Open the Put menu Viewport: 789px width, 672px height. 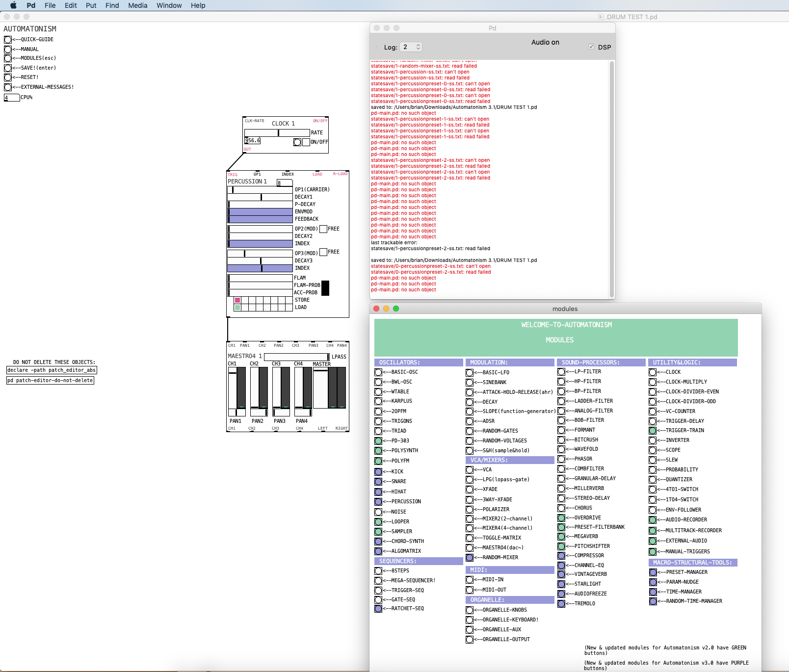(x=91, y=5)
